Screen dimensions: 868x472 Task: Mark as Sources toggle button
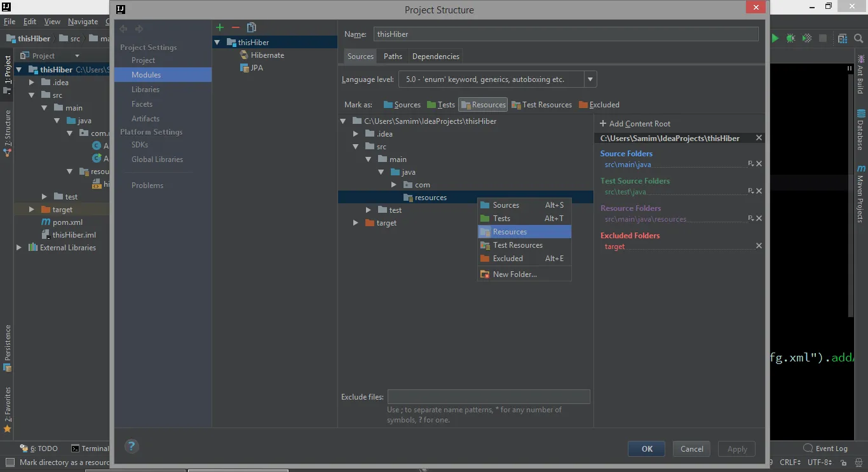402,105
